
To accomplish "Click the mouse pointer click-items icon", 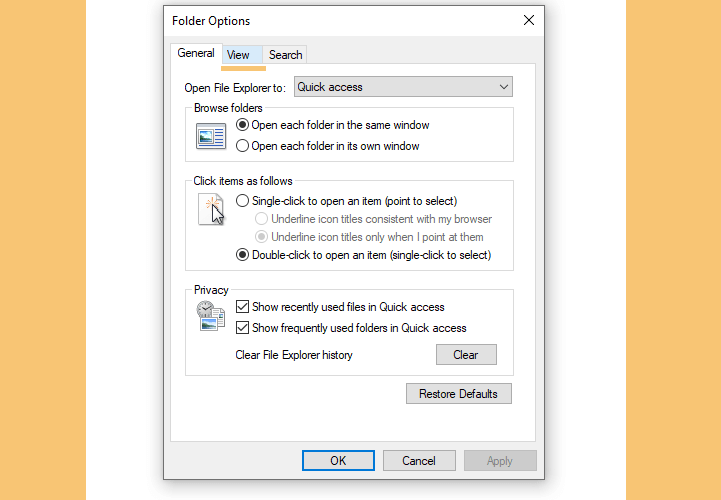I will (x=211, y=209).
